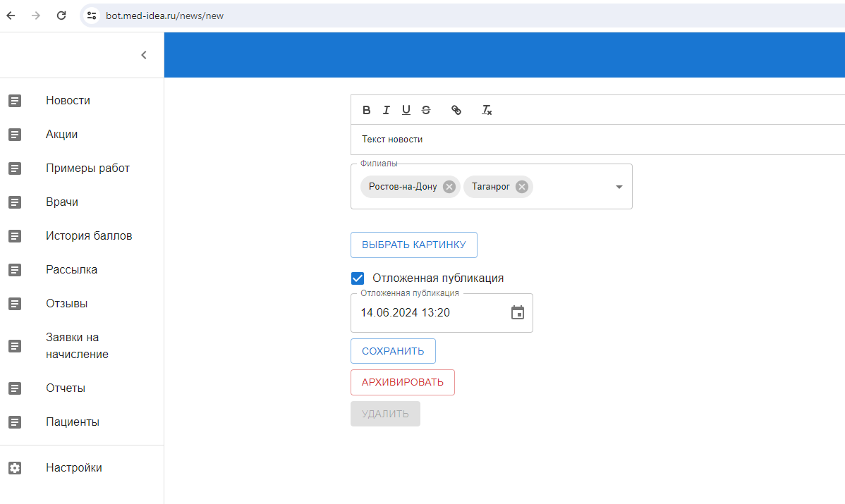Click the icon beside История баллов
Screen dimensions: 845x504
pos(15,236)
